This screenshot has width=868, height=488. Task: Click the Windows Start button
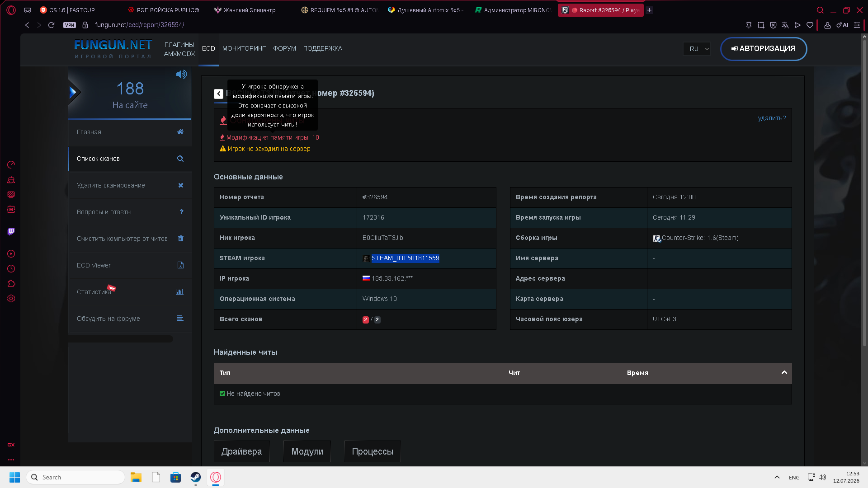point(14,477)
